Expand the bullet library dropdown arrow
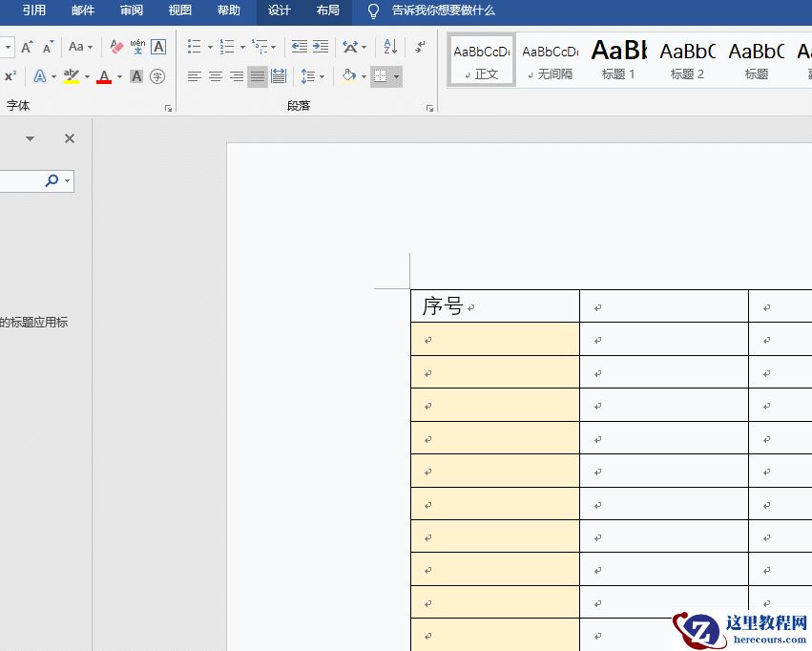 click(210, 48)
